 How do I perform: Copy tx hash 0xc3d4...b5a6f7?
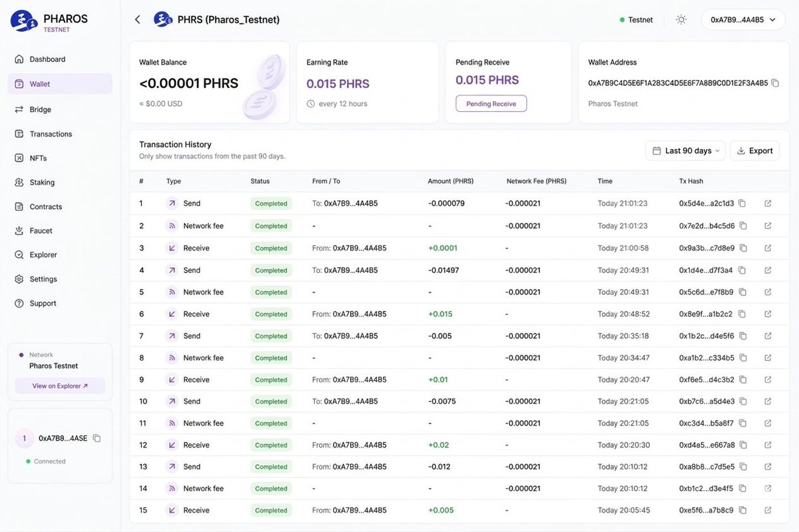(x=742, y=423)
